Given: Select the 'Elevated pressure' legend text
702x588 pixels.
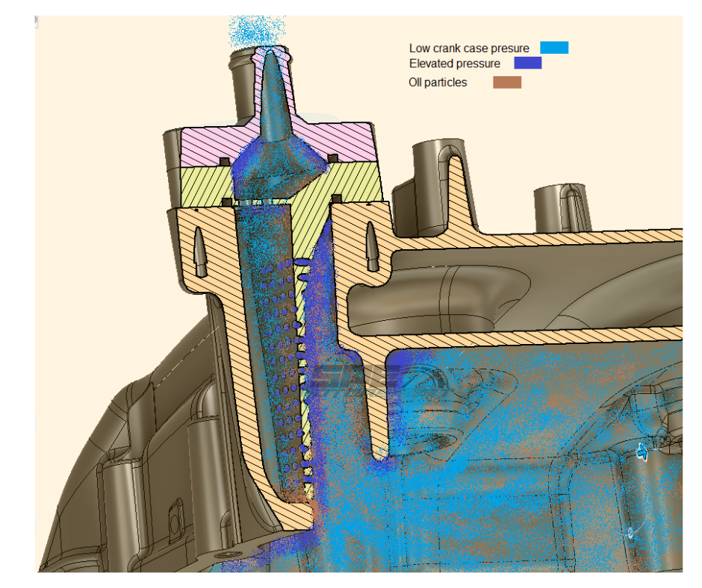Looking at the screenshot, I should click(x=454, y=64).
